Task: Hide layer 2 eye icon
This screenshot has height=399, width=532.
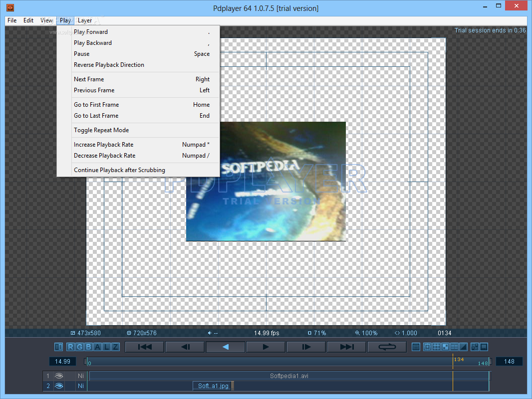Action: (59, 386)
